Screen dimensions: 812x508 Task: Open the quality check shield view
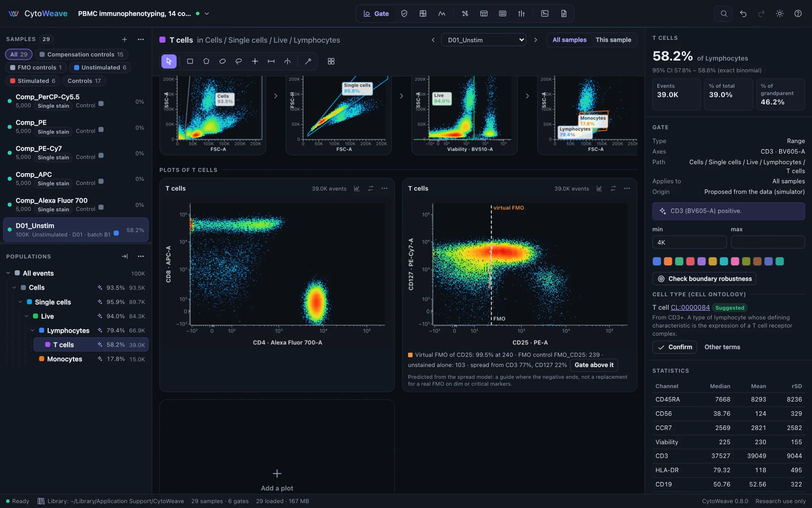tap(404, 13)
